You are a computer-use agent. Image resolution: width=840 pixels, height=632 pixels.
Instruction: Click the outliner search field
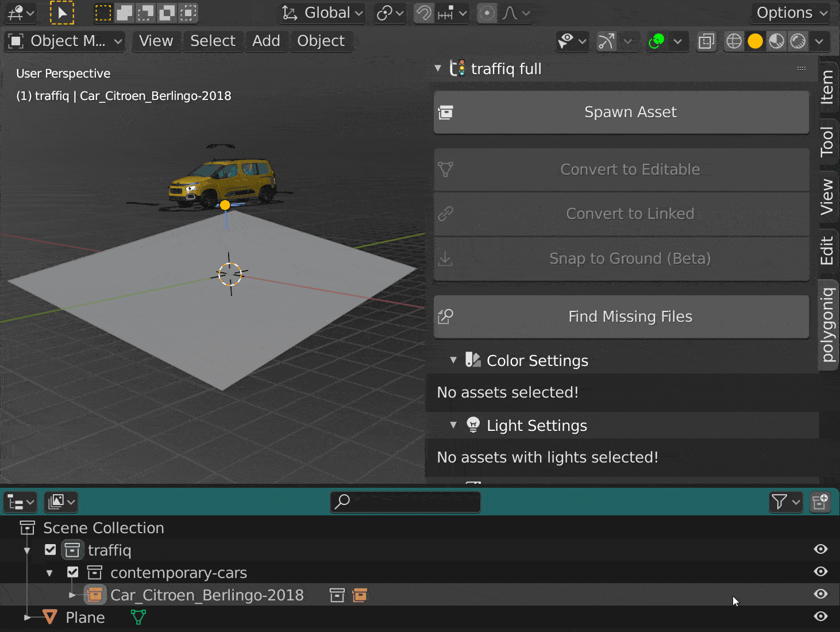[406, 502]
